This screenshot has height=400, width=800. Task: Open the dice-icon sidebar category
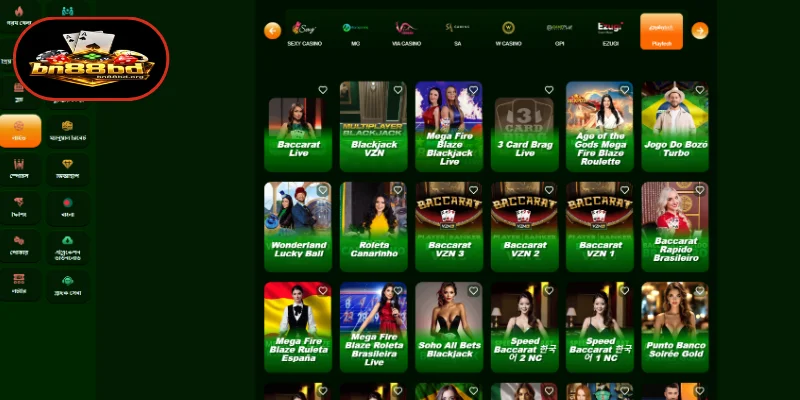[x=19, y=245]
